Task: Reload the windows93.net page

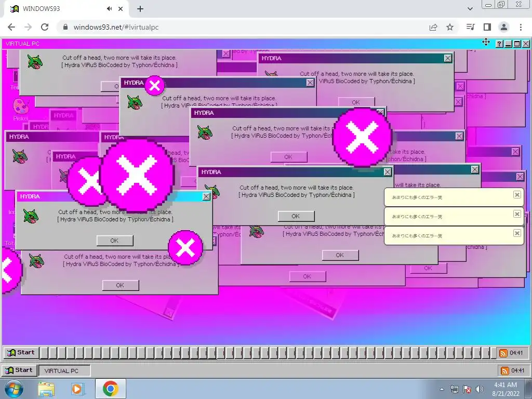Action: [45, 27]
